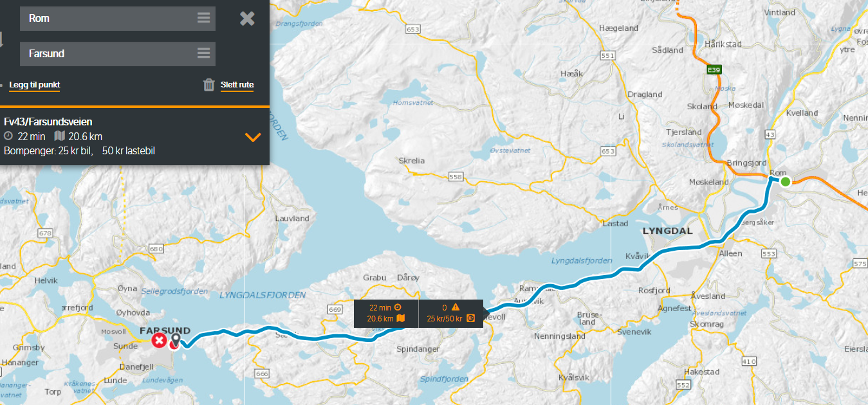The image size is (868, 405).
Task: Click the Slett rute link
Action: [x=237, y=85]
